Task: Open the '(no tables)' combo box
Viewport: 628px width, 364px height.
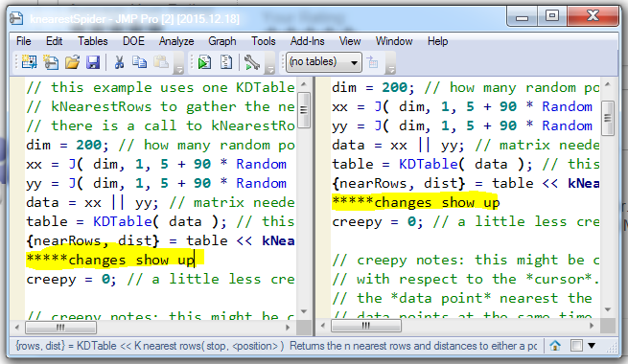Action: (x=324, y=62)
